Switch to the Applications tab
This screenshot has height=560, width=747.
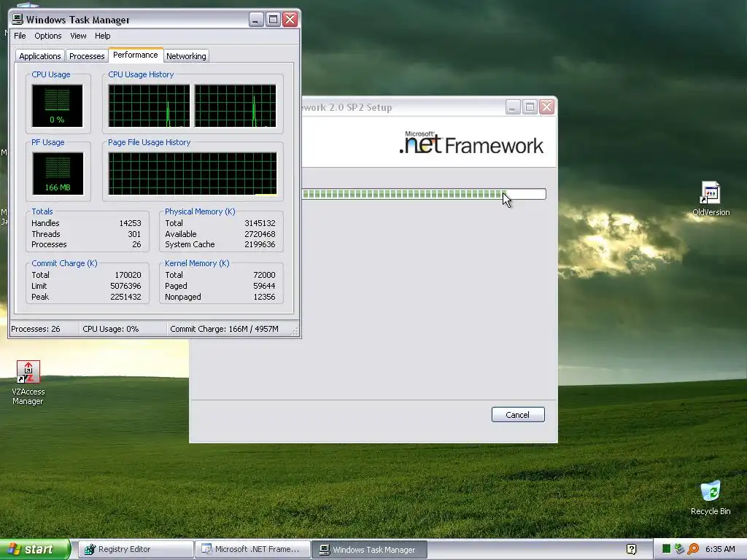point(40,56)
